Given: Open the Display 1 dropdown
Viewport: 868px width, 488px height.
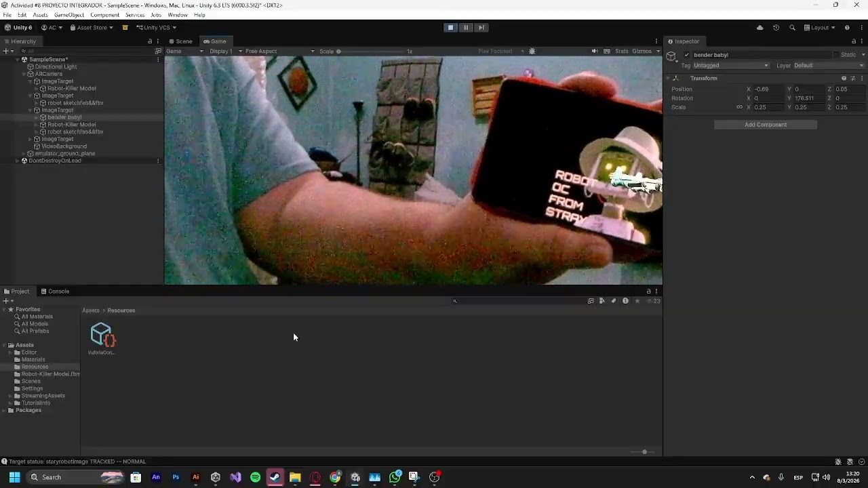Looking at the screenshot, I should coord(225,52).
